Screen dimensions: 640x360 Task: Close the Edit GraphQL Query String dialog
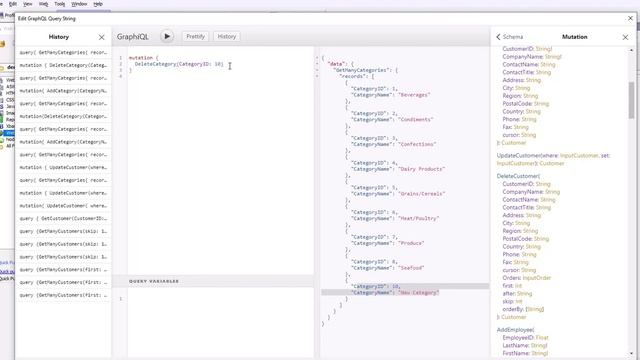pos(630,18)
